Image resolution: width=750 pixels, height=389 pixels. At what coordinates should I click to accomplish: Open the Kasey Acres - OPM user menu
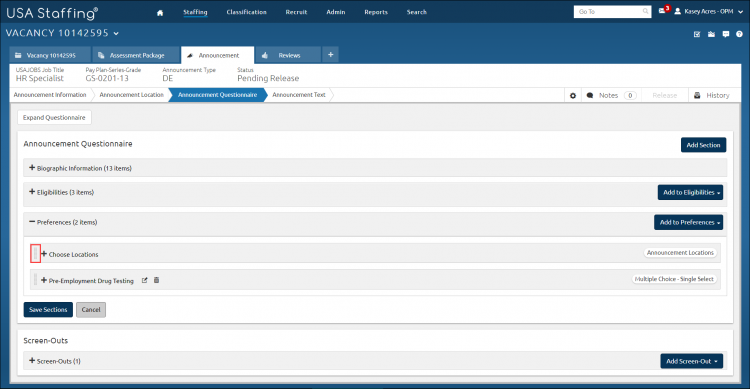point(709,11)
